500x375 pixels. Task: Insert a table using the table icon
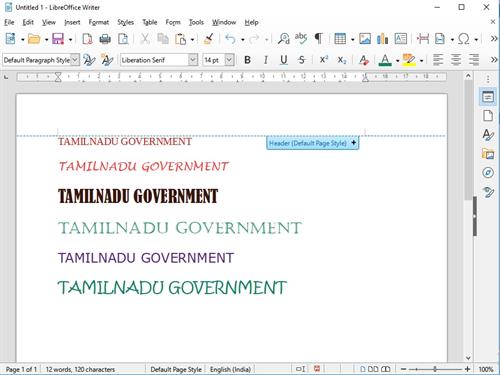click(x=340, y=39)
